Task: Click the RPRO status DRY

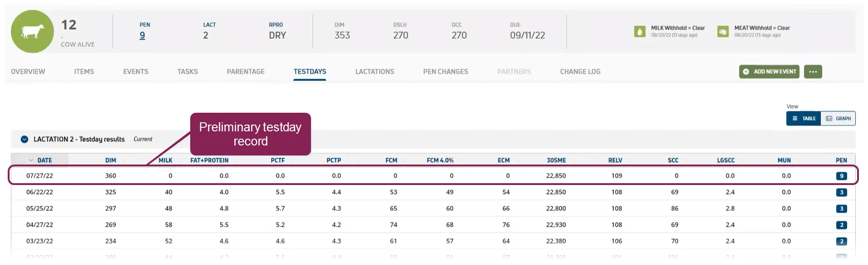Action: pos(277,35)
